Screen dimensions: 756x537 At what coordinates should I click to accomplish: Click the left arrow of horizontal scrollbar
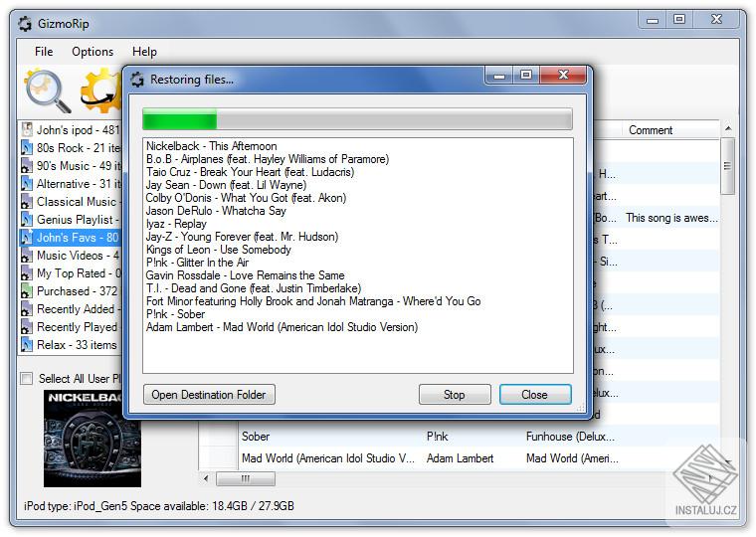pyautogui.click(x=206, y=478)
